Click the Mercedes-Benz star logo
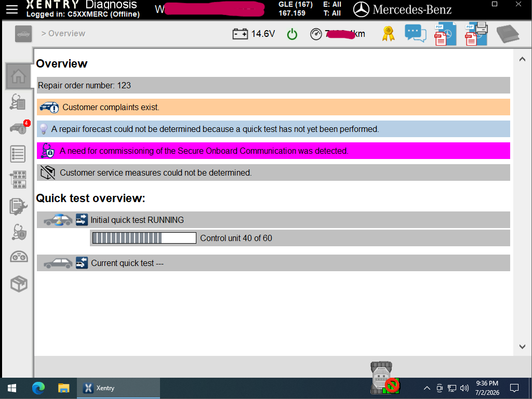This screenshot has width=532, height=399. pos(361,9)
